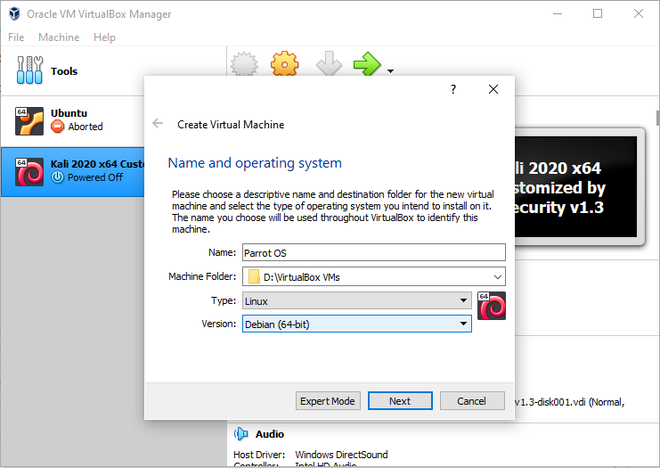660x468 pixels.
Task: Open the Type dropdown showing Linux
Action: (357, 301)
